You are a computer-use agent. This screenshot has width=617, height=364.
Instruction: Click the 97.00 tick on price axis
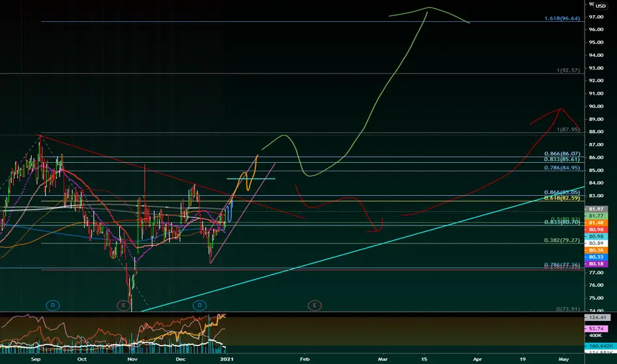(596, 17)
